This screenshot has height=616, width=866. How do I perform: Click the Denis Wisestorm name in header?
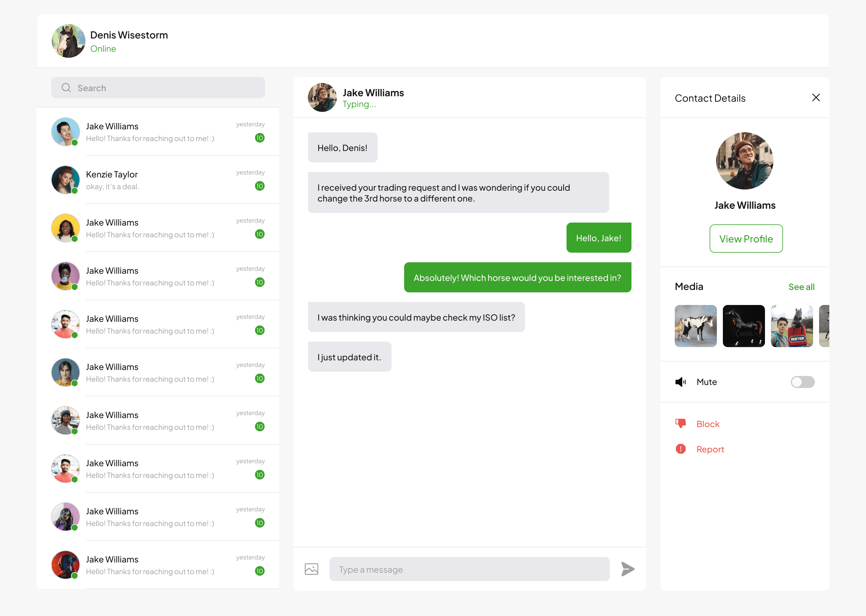129,35
